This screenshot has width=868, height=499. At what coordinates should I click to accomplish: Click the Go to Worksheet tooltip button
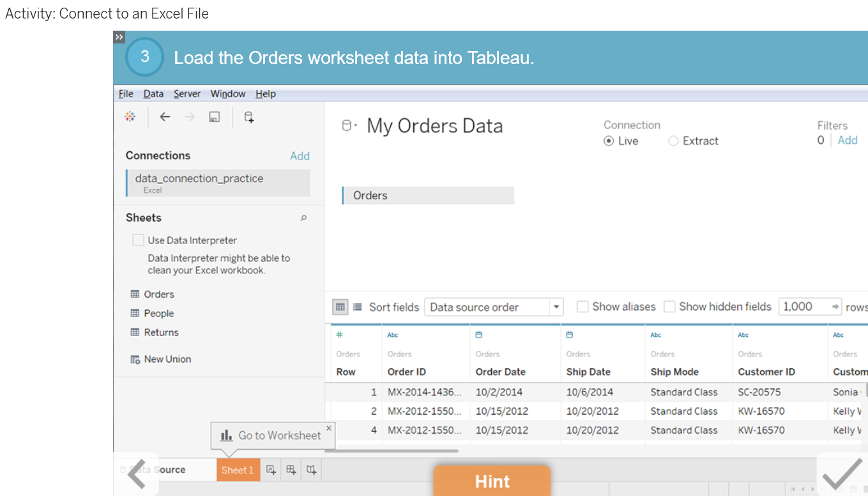pos(273,436)
